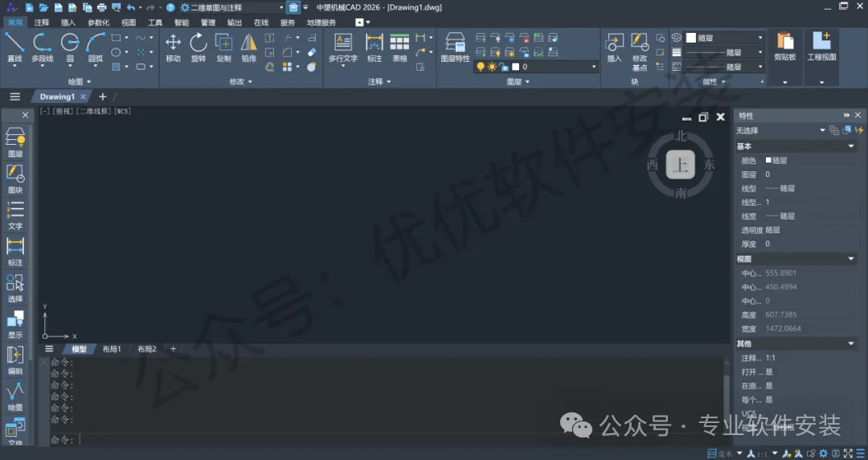Select the 圆 circle tool
The image size is (868, 460).
coord(70,47)
